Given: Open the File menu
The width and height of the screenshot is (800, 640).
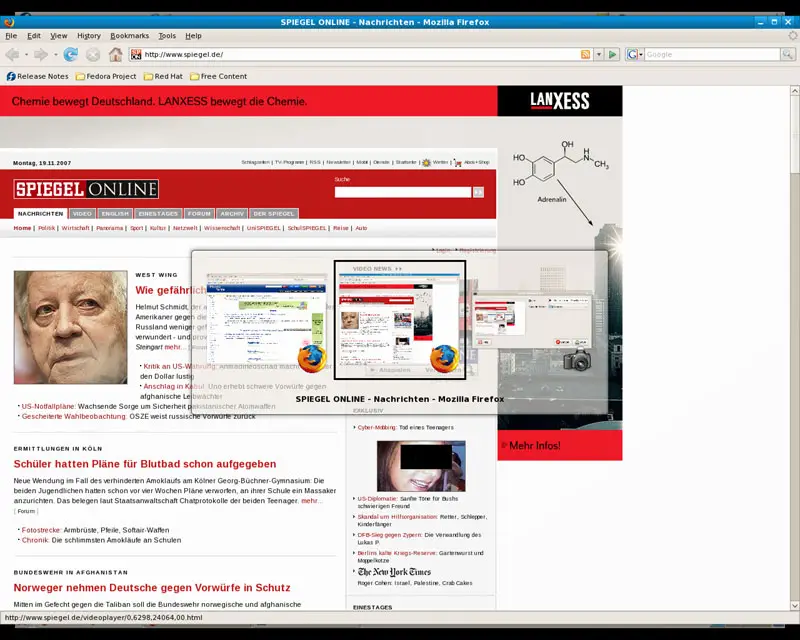Looking at the screenshot, I should (x=11, y=36).
